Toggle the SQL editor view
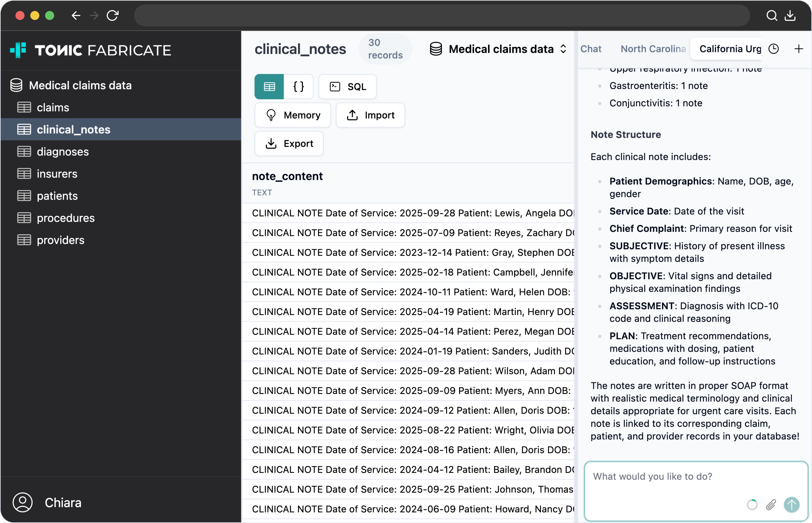Screen dimensions: 812x523 (348, 87)
